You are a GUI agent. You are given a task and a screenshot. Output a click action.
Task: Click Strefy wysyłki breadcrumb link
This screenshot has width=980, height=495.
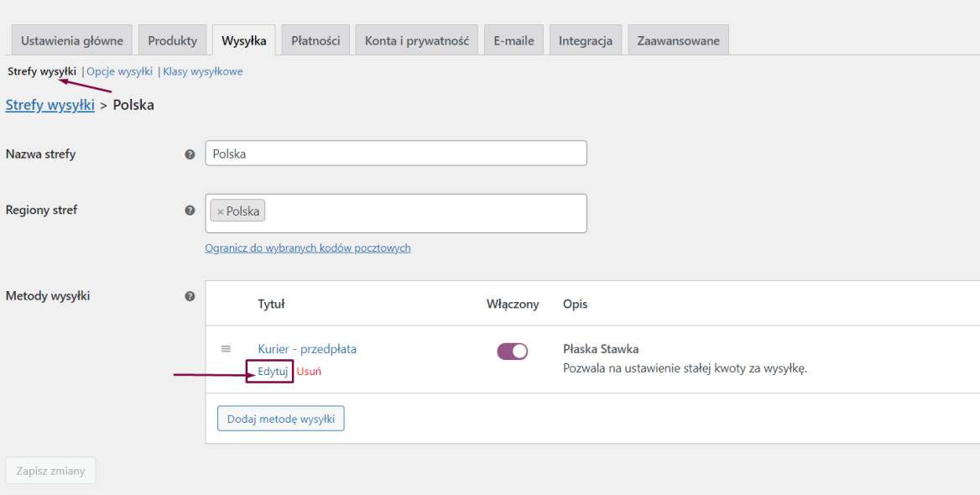50,105
